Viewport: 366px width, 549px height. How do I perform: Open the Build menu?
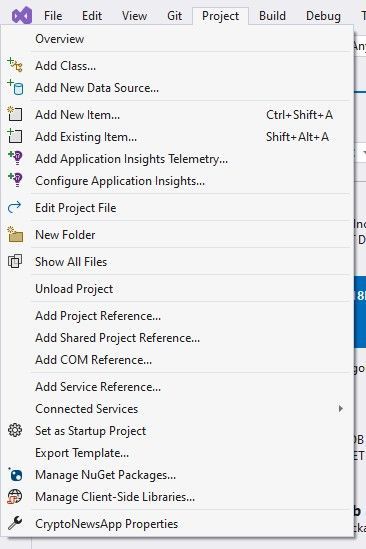[x=272, y=16]
